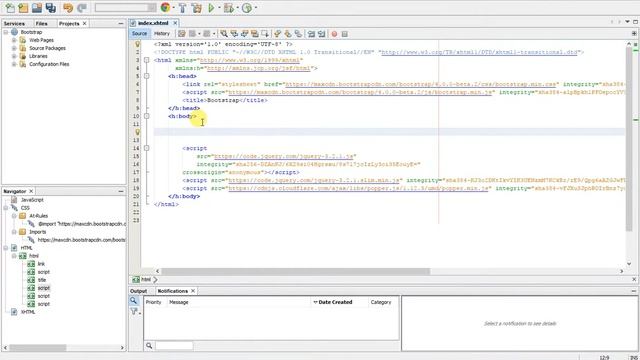
Task: Run the project with the green play icon
Action: point(211,7)
